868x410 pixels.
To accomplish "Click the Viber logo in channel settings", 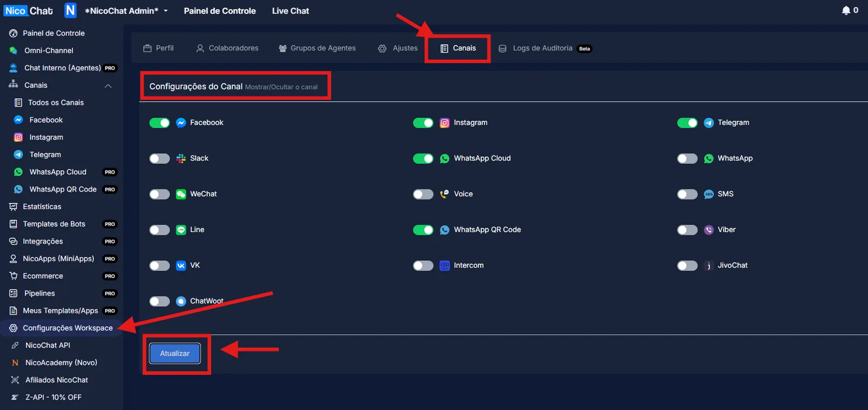I will [x=709, y=230].
